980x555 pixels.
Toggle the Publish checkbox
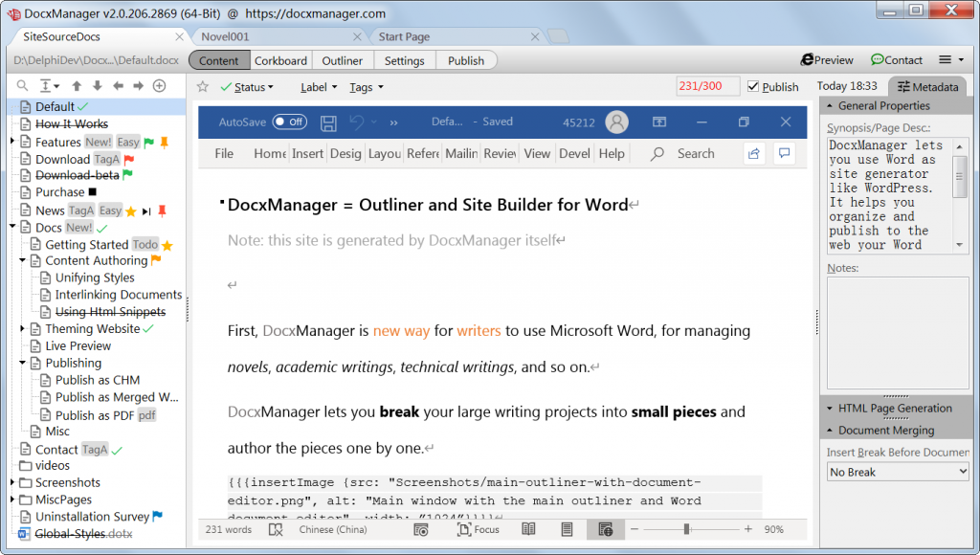[x=753, y=87]
